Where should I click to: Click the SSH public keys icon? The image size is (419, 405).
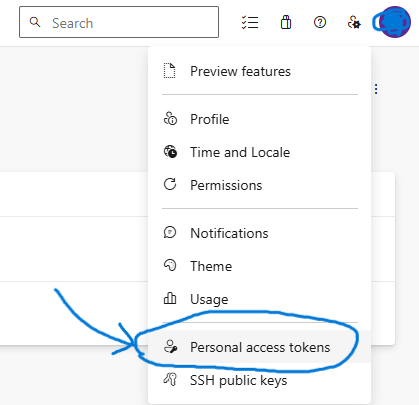(x=170, y=379)
